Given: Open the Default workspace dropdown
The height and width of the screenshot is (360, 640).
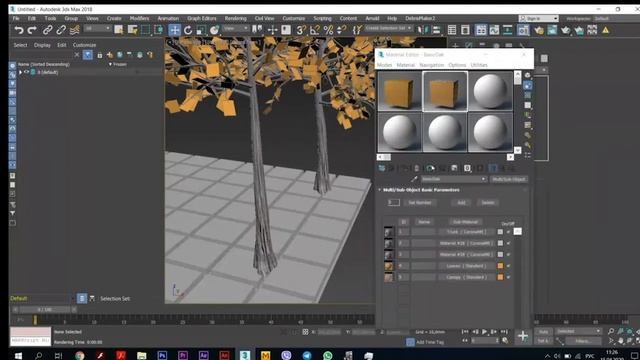Looking at the screenshot, I should click(616, 18).
